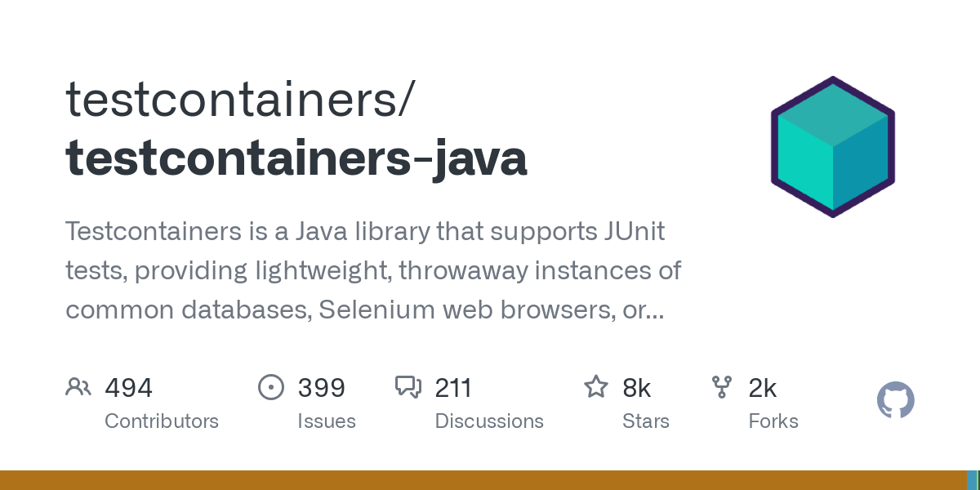The width and height of the screenshot is (980, 490).
Task: Click the Contributors label
Action: click(x=162, y=421)
